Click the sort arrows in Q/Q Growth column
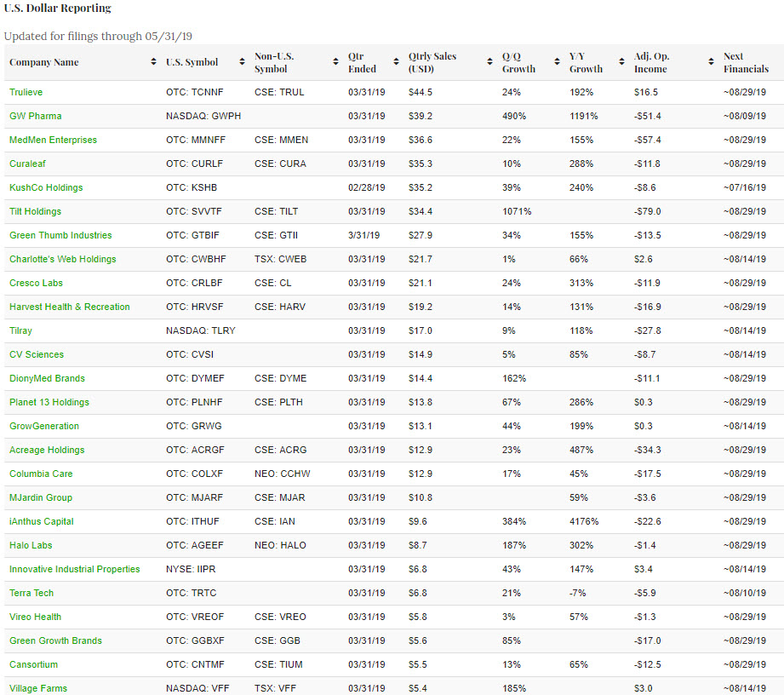 click(x=558, y=62)
